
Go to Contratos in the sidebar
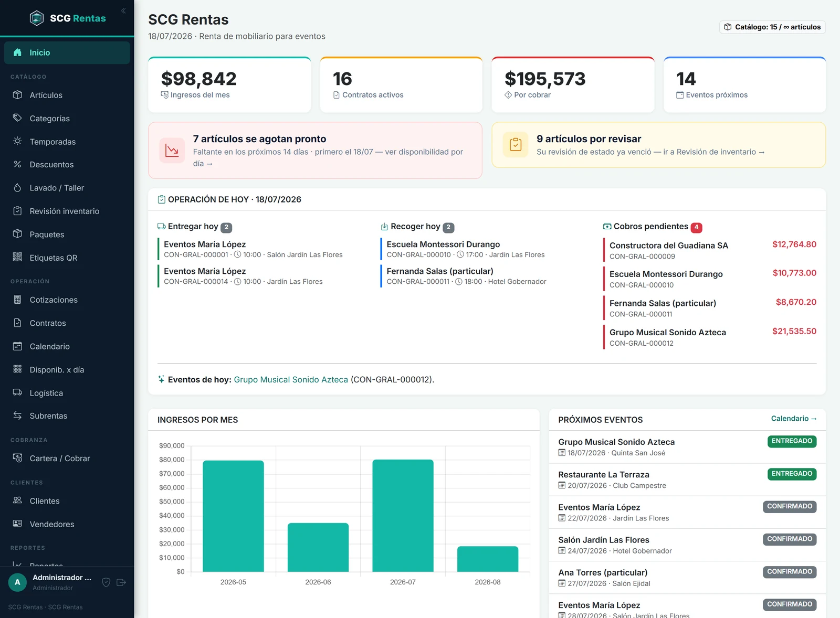pos(67,323)
